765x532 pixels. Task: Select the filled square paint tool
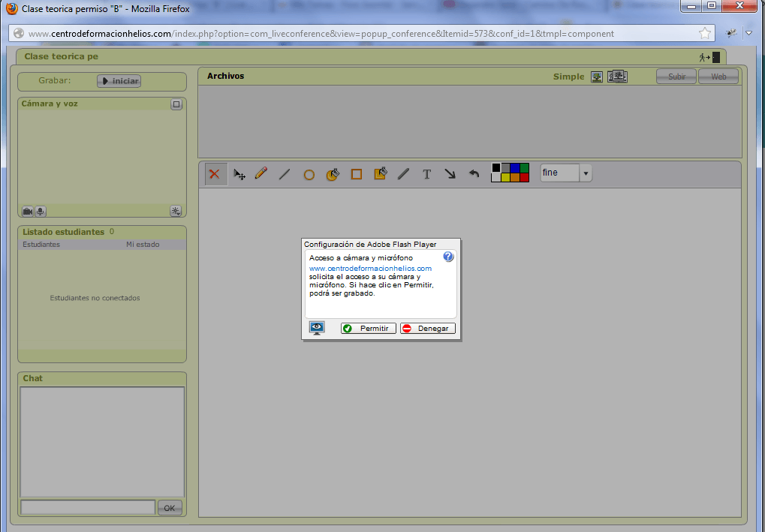380,173
